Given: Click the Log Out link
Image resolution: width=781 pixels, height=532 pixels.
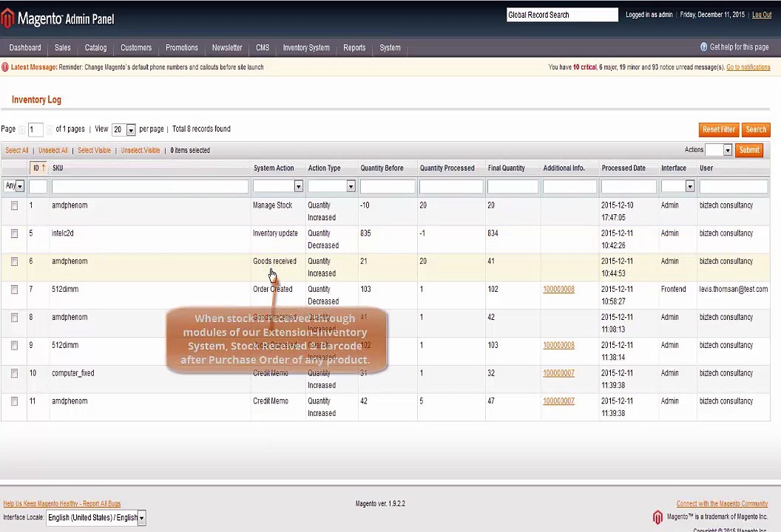Looking at the screenshot, I should coord(762,15).
